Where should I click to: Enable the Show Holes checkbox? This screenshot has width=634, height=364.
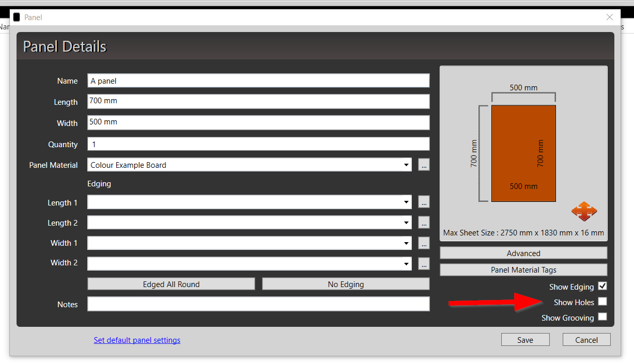[x=602, y=302]
